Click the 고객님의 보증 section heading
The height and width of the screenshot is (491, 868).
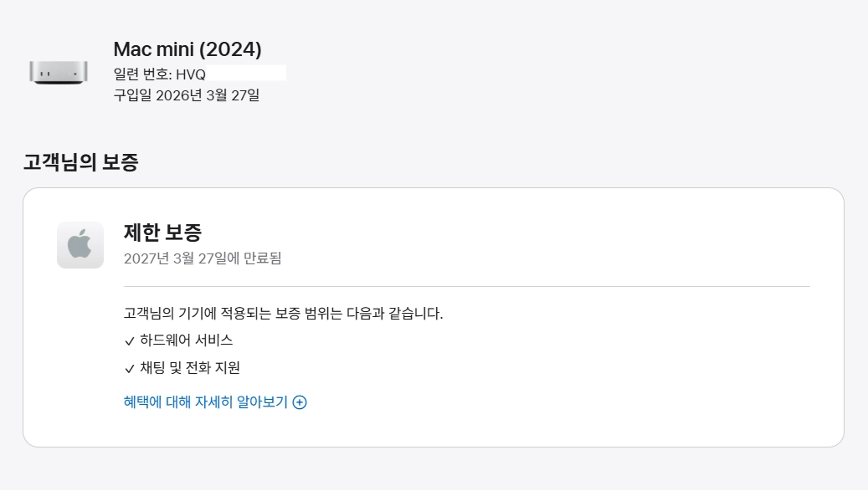click(x=81, y=162)
